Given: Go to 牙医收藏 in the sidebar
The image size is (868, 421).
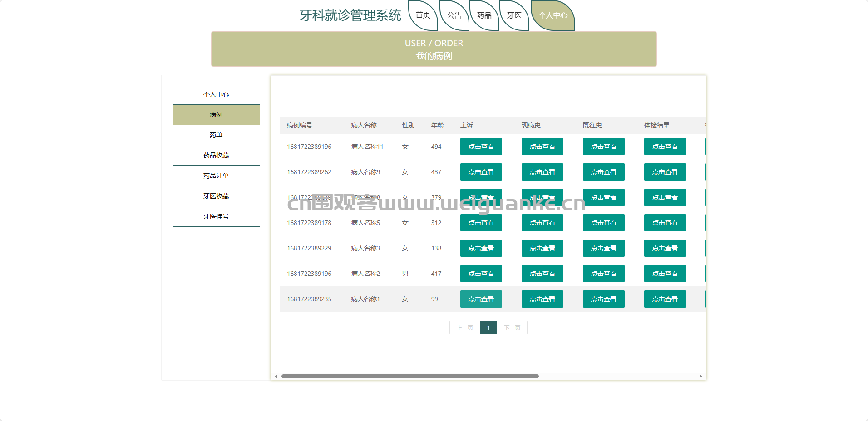Looking at the screenshot, I should click(x=216, y=196).
